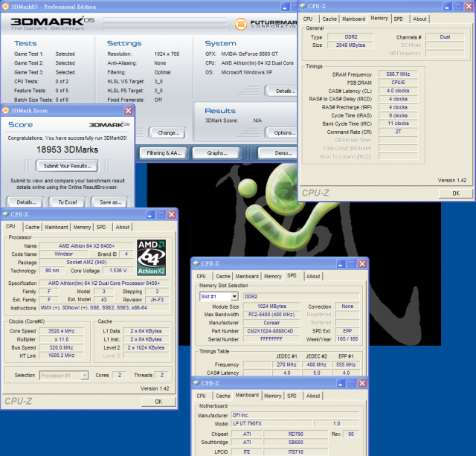
Task: Close the CPU-Z processor window
Action: click(x=171, y=215)
